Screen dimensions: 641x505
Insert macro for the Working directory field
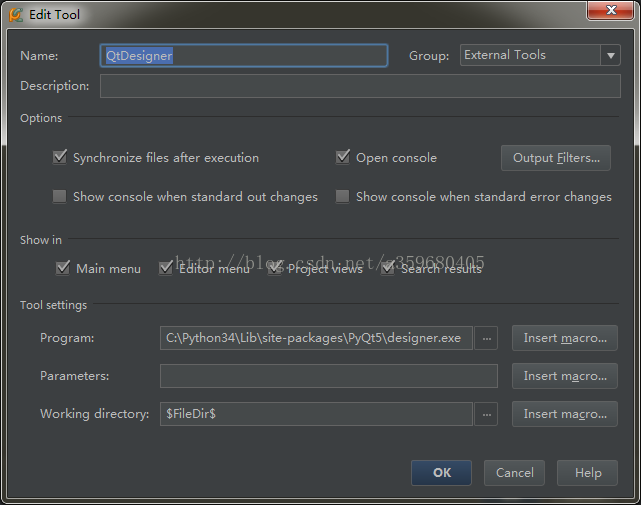[565, 414]
